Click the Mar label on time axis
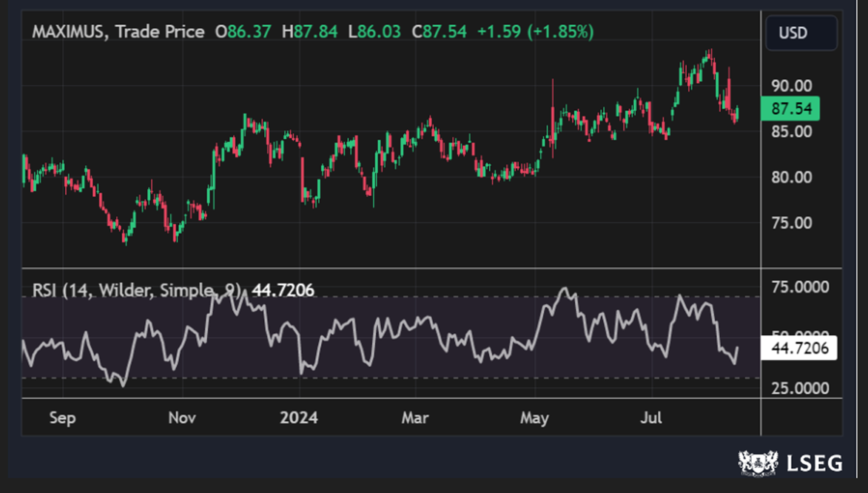The image size is (868, 493). [x=415, y=418]
